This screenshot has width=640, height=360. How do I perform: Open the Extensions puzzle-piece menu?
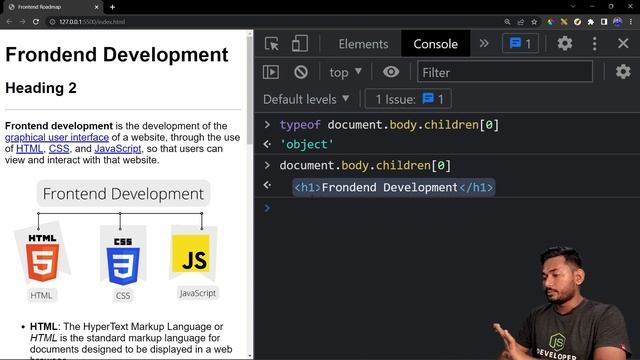pos(591,22)
